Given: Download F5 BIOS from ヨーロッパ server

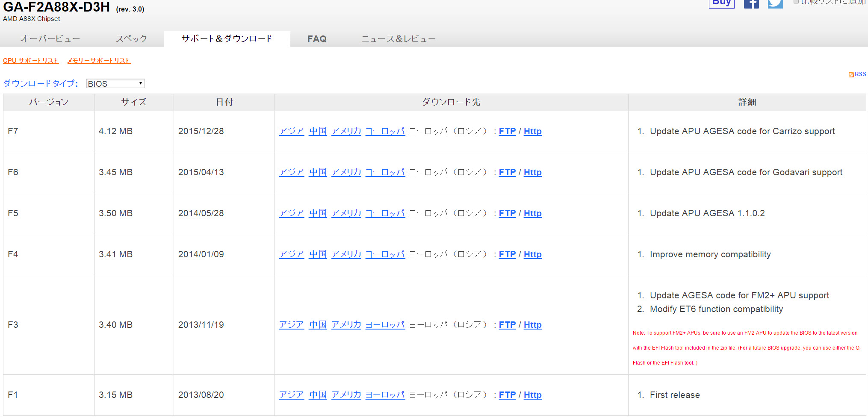Looking at the screenshot, I should click(385, 213).
